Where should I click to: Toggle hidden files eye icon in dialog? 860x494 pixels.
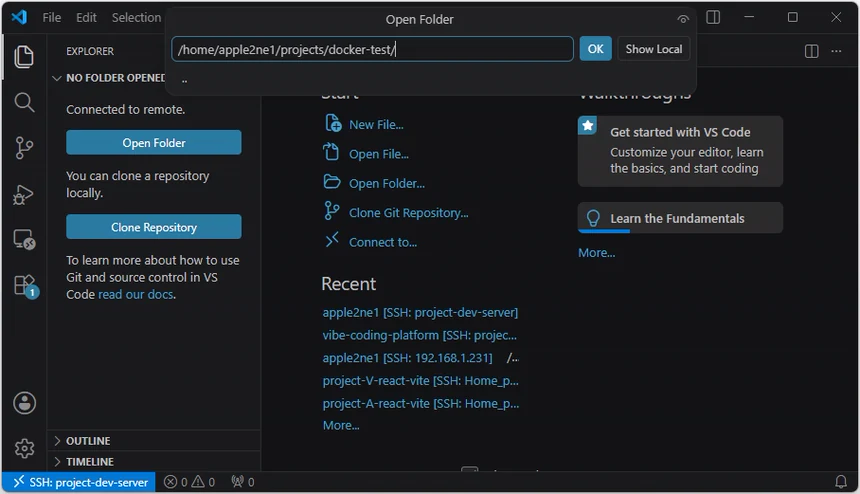click(x=682, y=20)
